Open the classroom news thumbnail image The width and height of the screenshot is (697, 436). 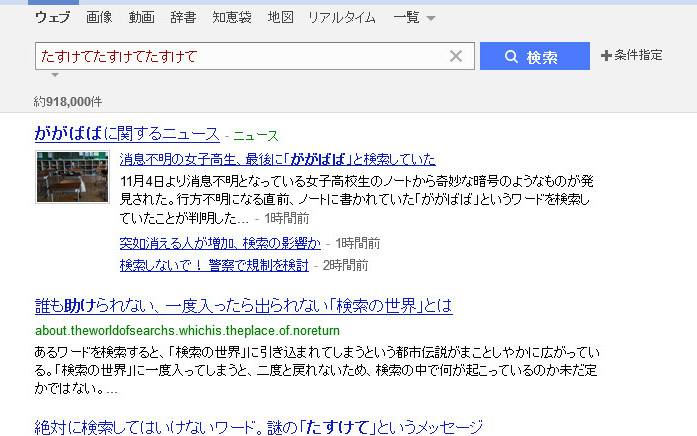pos(72,177)
